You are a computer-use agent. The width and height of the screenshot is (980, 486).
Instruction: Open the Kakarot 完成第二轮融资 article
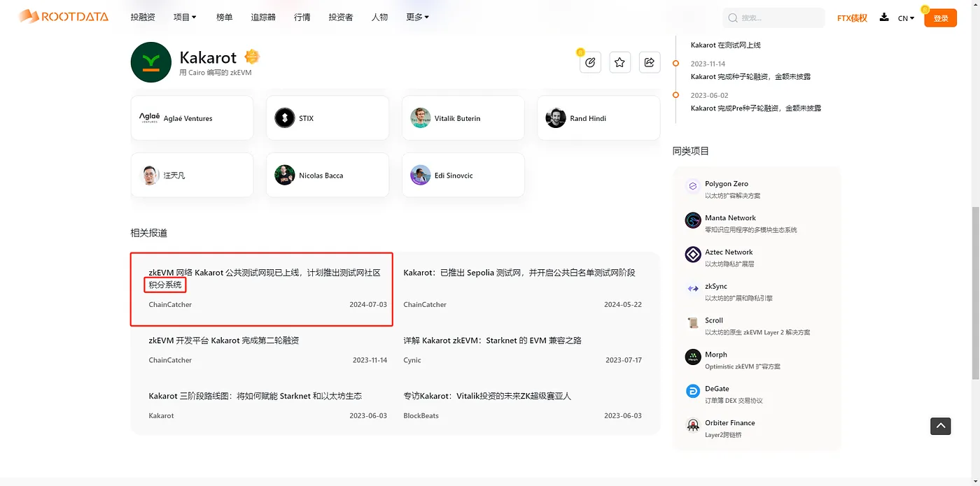[224, 341]
